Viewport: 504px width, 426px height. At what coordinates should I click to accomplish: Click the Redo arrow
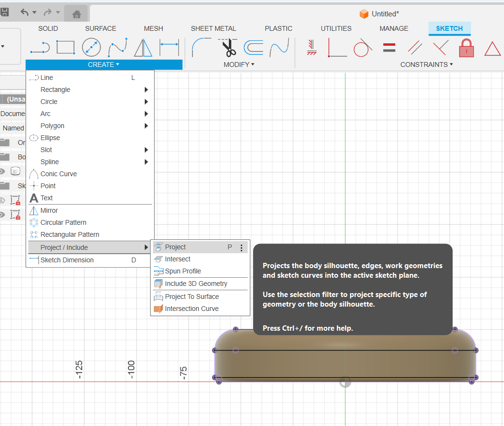(48, 12)
